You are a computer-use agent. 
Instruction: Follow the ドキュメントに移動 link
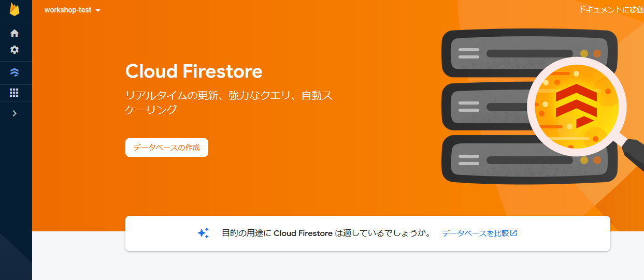pyautogui.click(x=611, y=10)
